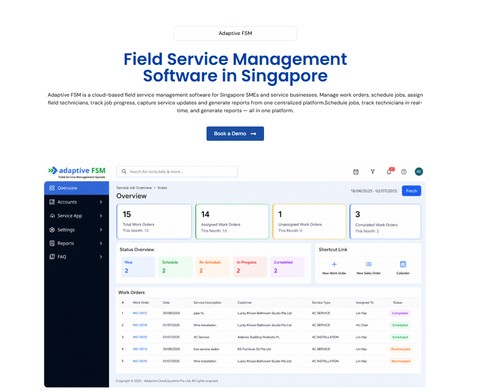This screenshot has height=391, width=500.
Task: Click the Unassigned Work Orders card
Action: (309, 222)
